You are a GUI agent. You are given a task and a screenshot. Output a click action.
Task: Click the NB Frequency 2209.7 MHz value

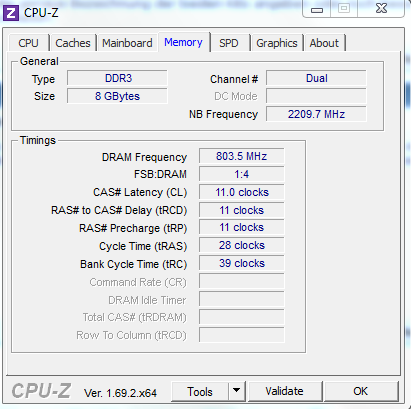(x=316, y=114)
